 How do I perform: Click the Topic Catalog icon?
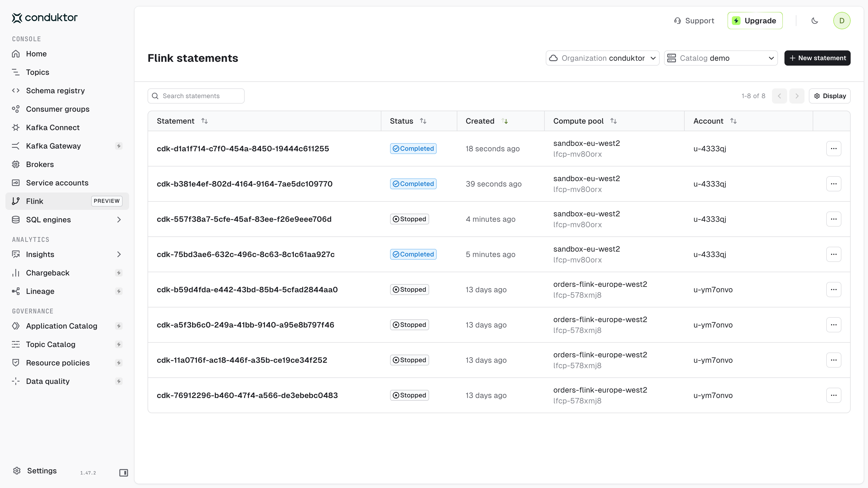(x=15, y=344)
